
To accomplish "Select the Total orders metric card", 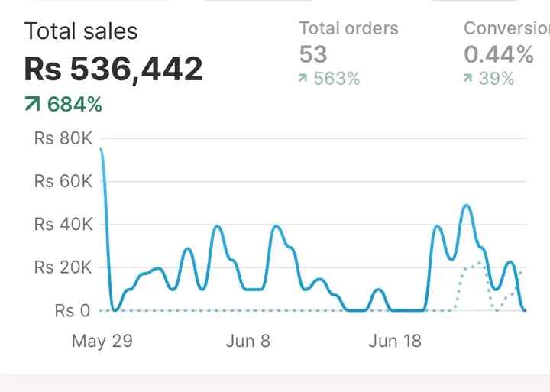I will click(348, 29).
